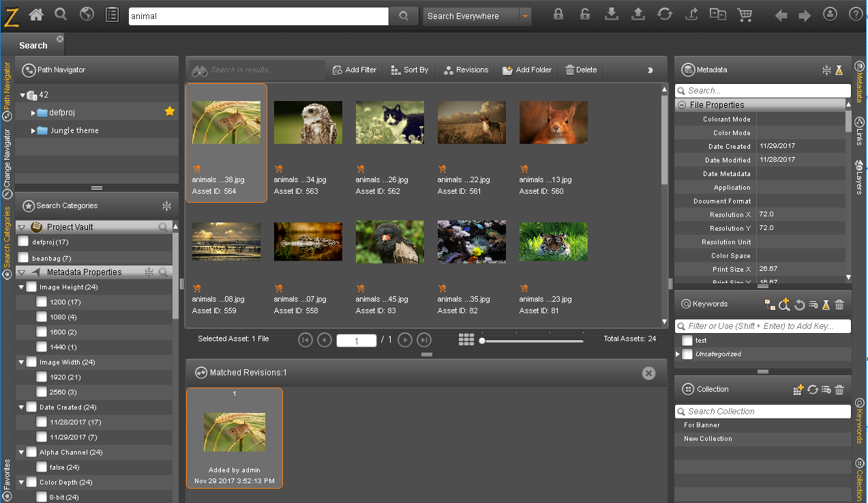This screenshot has height=503, width=868.
Task: Click the refresh icon in top toolbar
Action: (665, 14)
